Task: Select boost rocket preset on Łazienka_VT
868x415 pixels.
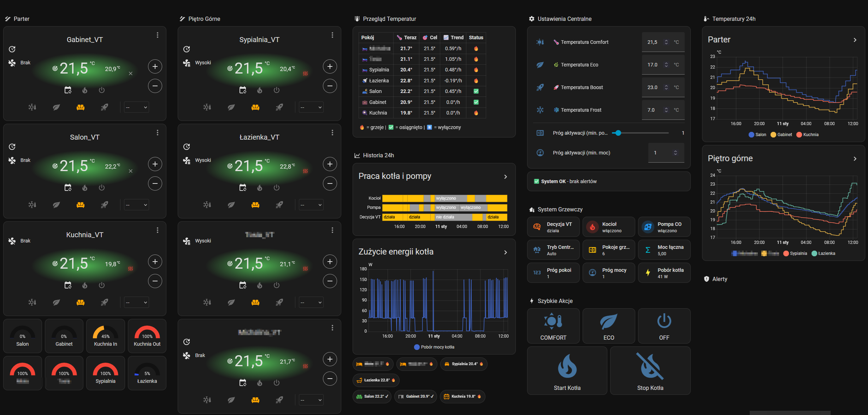Action: point(279,205)
